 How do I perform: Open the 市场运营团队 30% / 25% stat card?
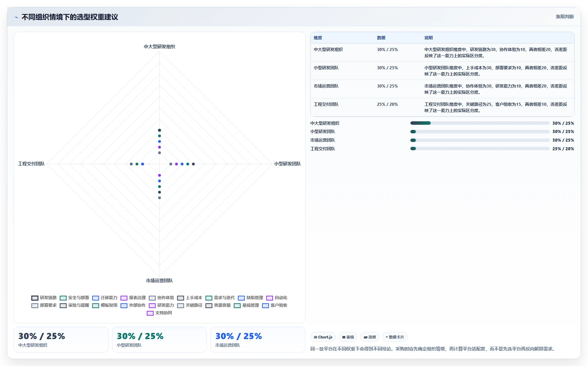pos(258,339)
